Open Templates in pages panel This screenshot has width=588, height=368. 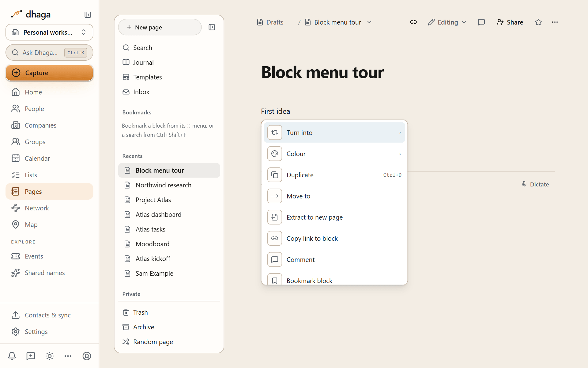tap(169, 77)
